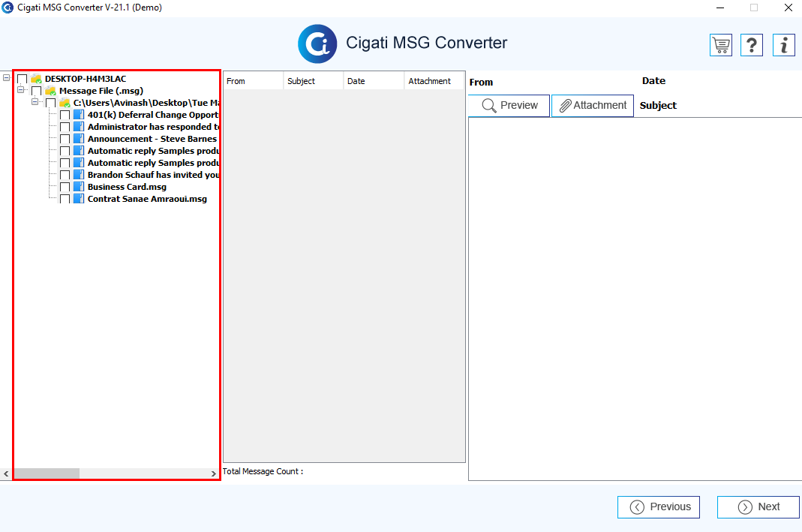
Task: Click the Announcement - Steve Barnes file icon
Action: (79, 139)
